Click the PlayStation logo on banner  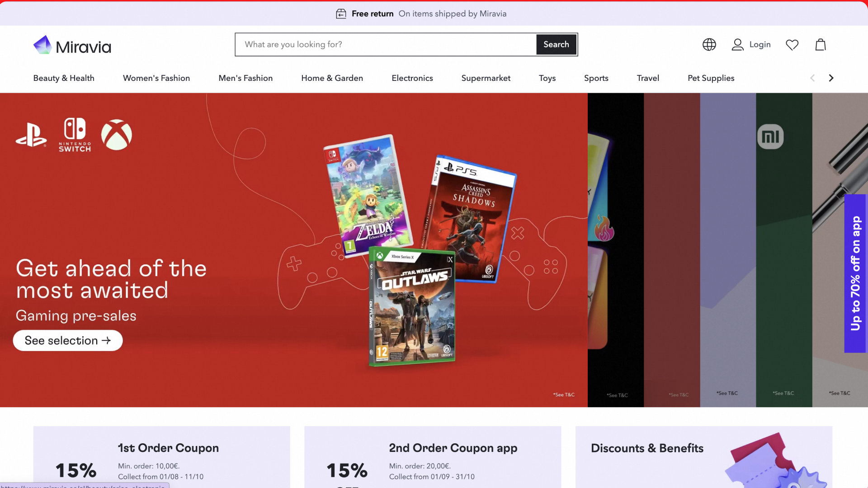(x=31, y=135)
